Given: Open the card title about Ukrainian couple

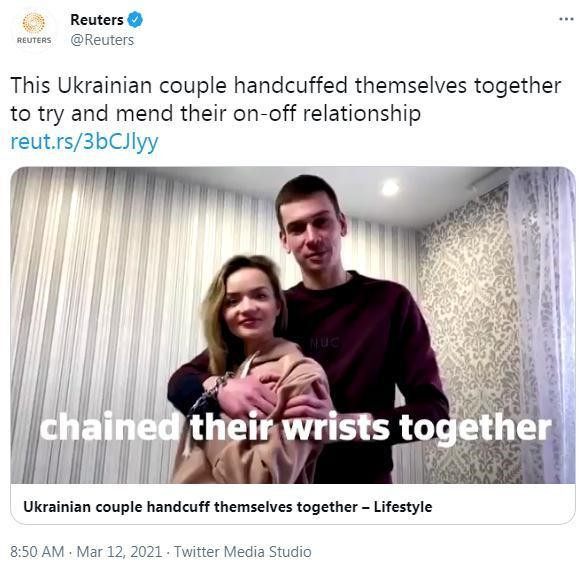Looking at the screenshot, I should (228, 507).
